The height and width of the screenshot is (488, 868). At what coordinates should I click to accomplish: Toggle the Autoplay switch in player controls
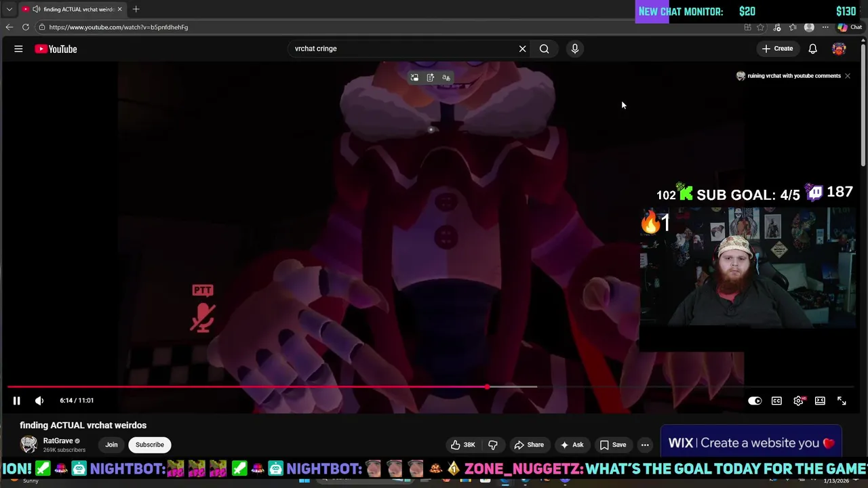[755, 401]
